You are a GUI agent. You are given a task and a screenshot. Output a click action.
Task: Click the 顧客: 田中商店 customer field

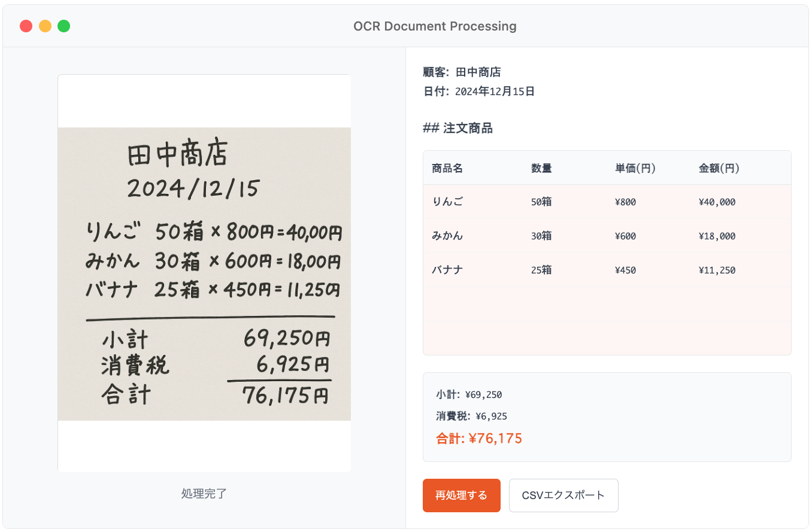[462, 72]
